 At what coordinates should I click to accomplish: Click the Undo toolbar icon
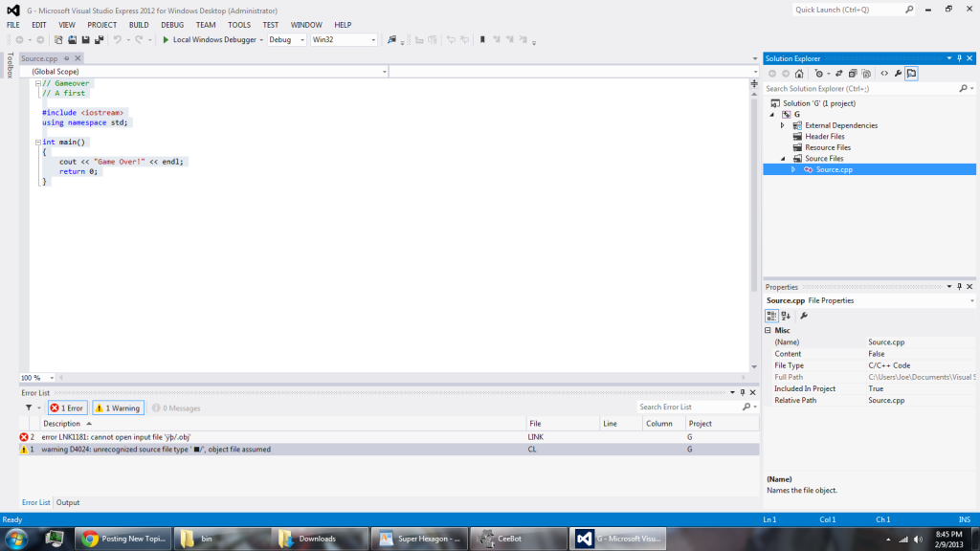click(117, 39)
